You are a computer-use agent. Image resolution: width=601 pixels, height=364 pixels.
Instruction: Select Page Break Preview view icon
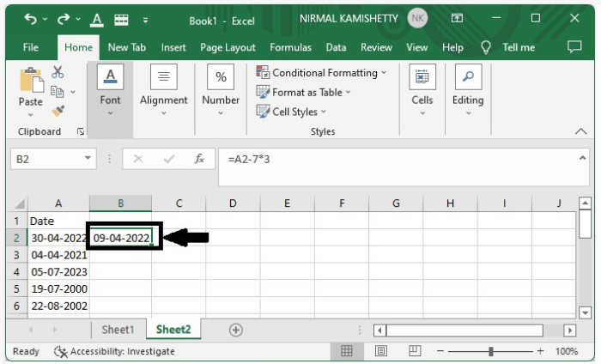[414, 351]
